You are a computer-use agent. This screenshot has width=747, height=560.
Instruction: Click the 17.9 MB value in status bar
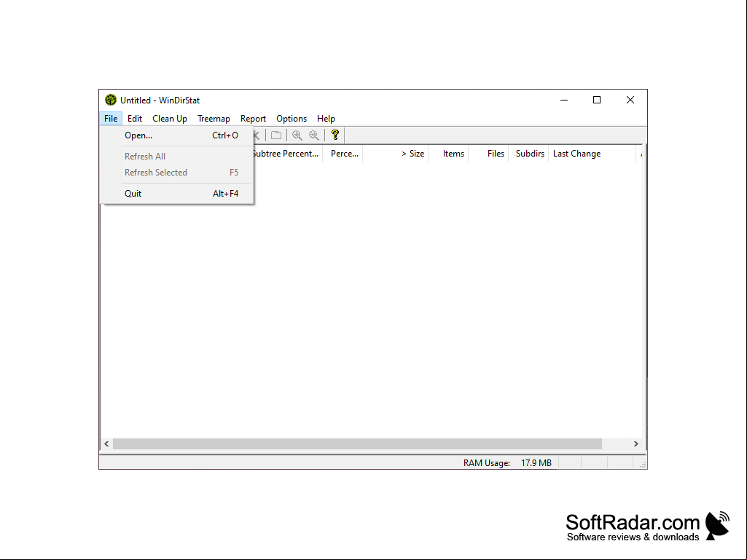coord(536,463)
